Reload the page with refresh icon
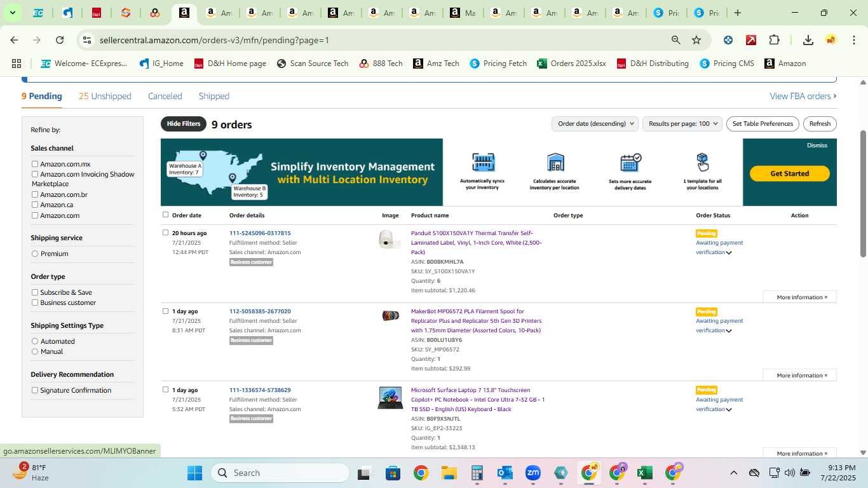 pos(60,40)
